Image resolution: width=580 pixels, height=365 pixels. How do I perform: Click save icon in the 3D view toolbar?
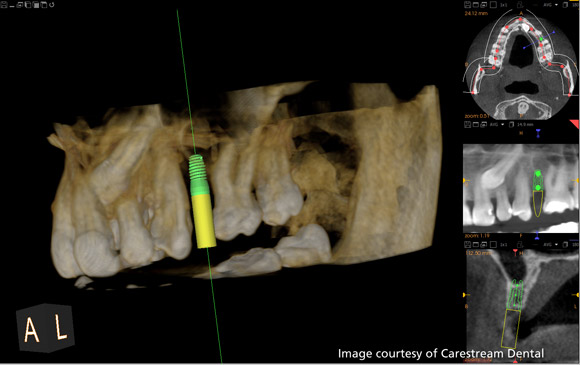pyautogui.click(x=4, y=5)
